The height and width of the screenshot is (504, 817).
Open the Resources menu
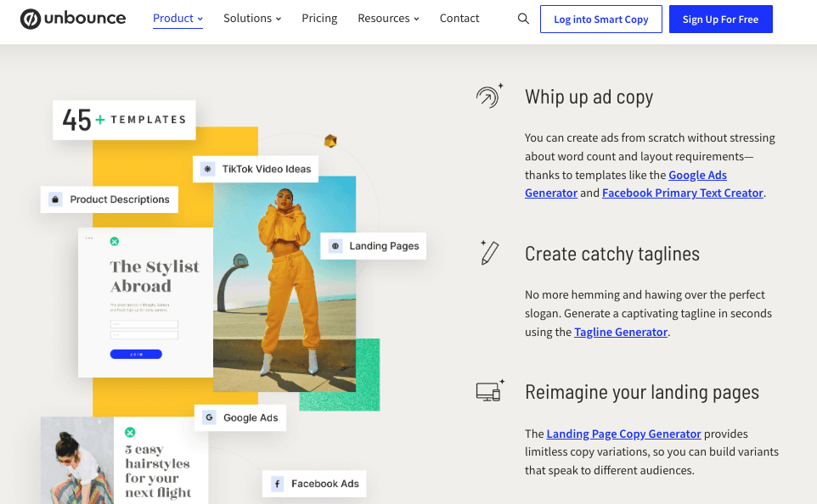pyautogui.click(x=388, y=18)
